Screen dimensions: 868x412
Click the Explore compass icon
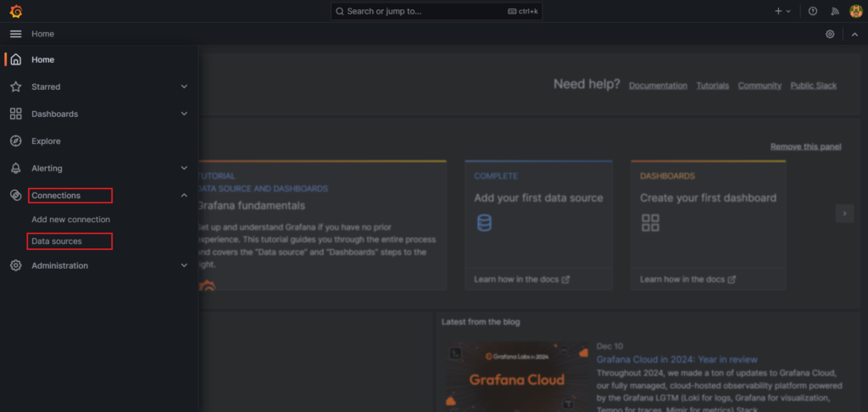point(16,141)
